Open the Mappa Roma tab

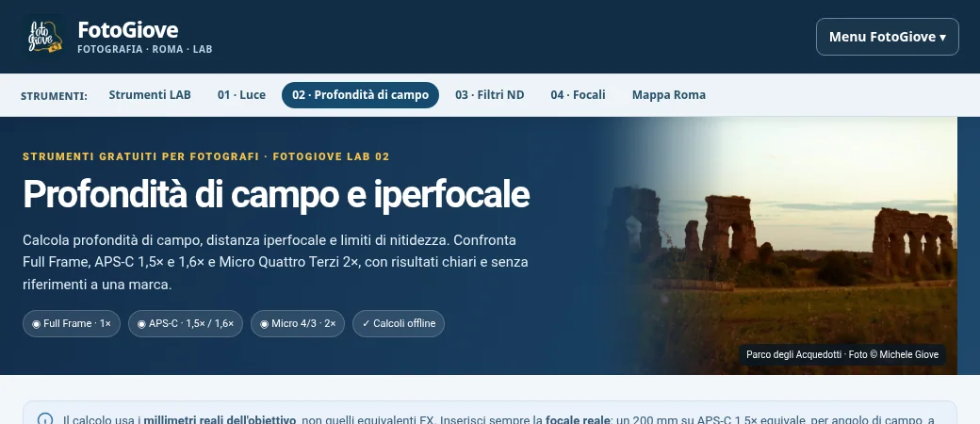click(x=669, y=95)
